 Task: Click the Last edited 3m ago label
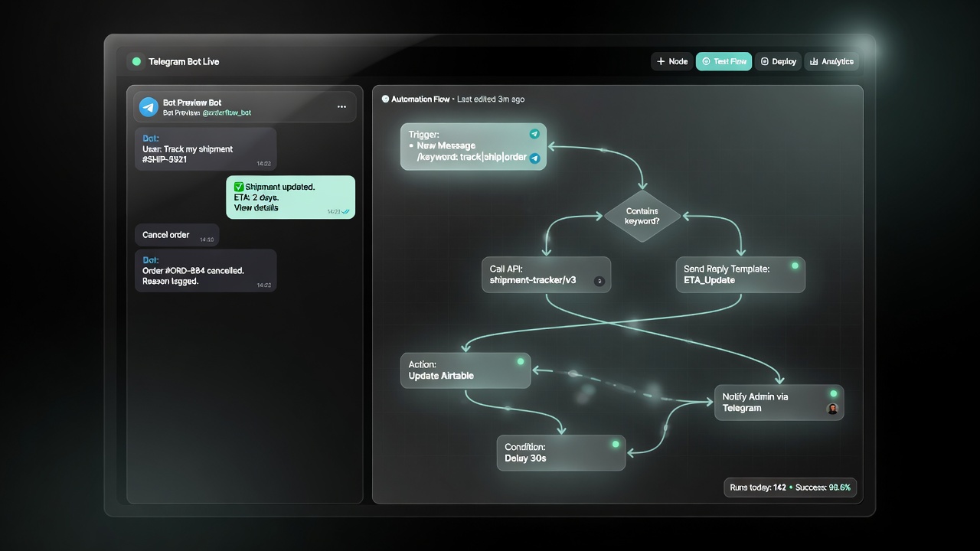pos(491,99)
